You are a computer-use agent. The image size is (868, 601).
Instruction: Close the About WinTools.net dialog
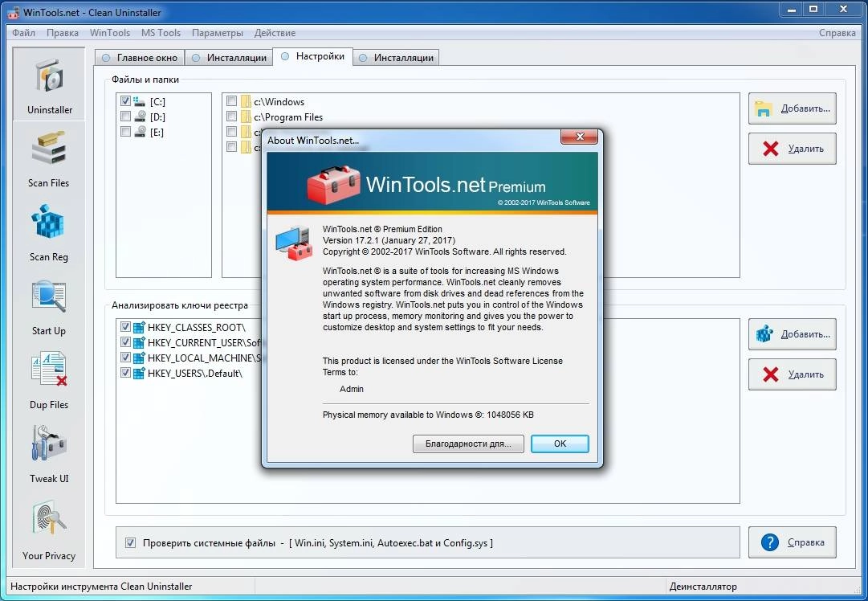coord(579,137)
